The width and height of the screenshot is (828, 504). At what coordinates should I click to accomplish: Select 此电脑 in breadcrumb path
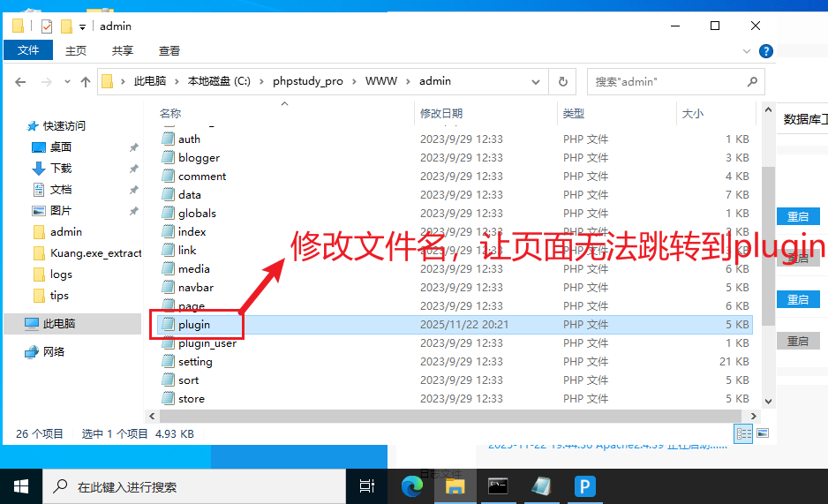point(150,81)
